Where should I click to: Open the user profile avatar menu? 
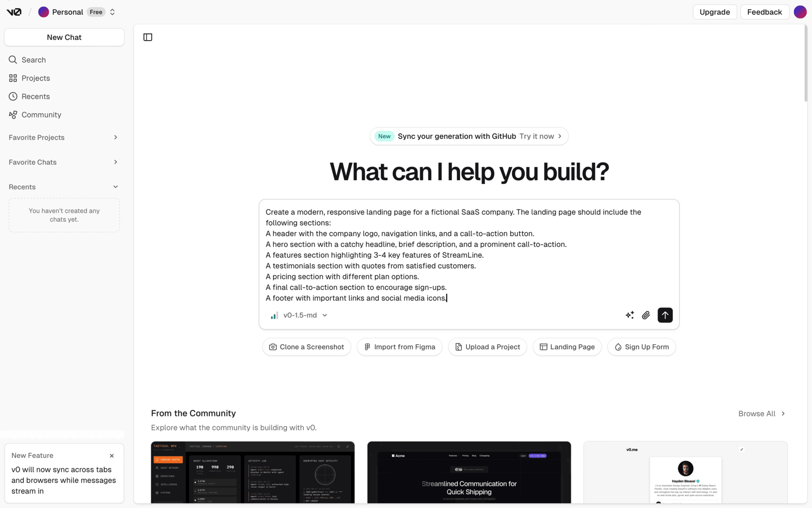(x=800, y=12)
